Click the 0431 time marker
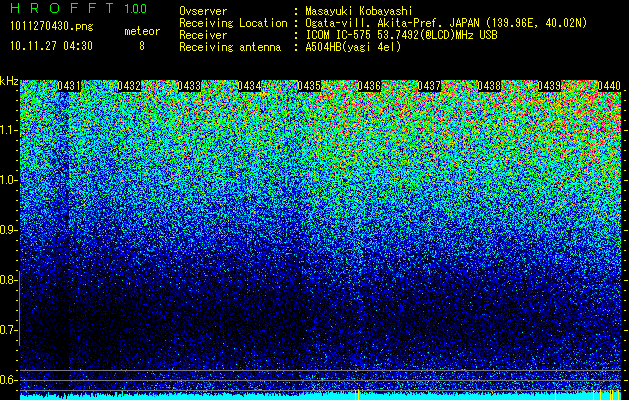629x400 pixels. pyautogui.click(x=69, y=86)
